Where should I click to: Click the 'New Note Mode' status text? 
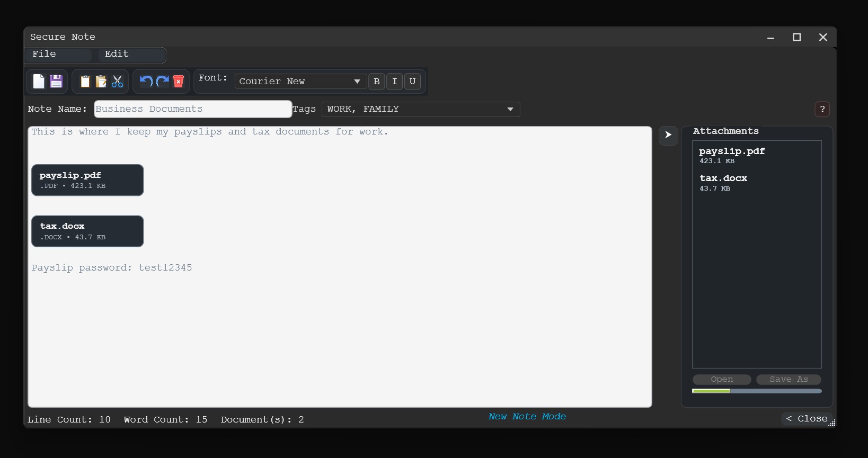(527, 417)
